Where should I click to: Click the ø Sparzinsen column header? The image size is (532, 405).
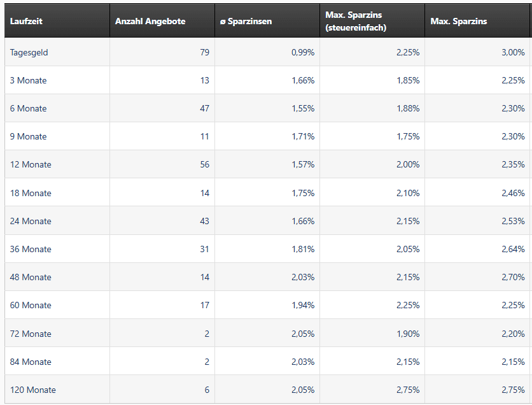click(x=246, y=21)
